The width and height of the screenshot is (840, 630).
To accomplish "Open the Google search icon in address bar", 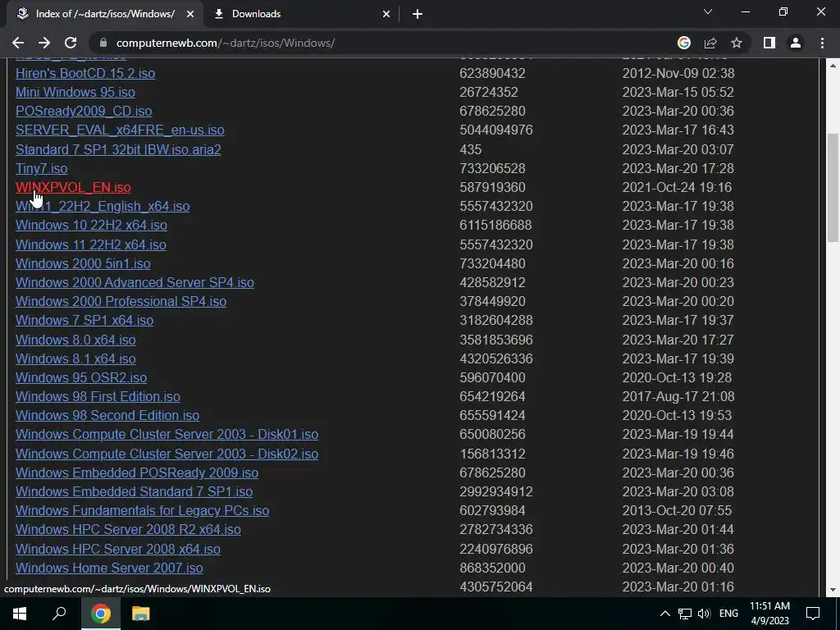I will (x=684, y=43).
